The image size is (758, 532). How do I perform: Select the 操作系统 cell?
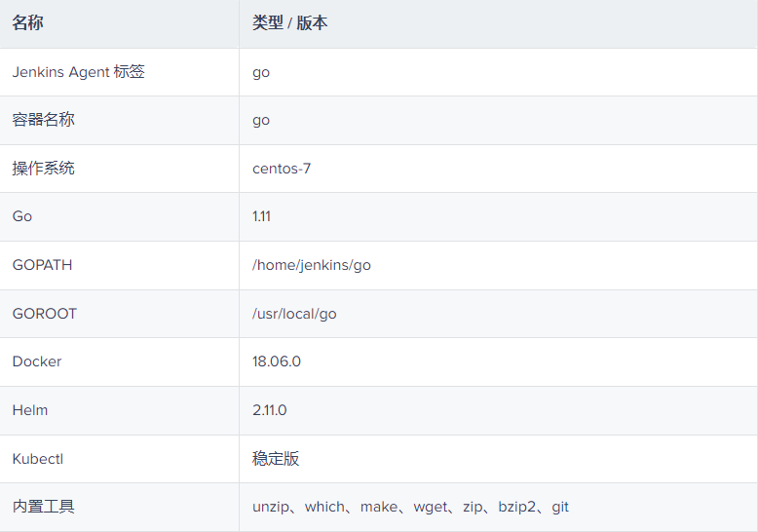coord(43,169)
